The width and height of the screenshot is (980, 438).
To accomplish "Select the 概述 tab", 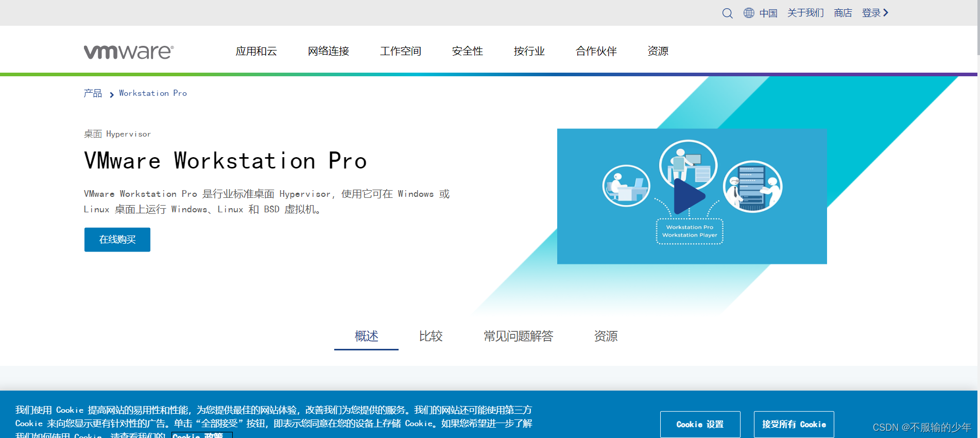I will point(366,336).
